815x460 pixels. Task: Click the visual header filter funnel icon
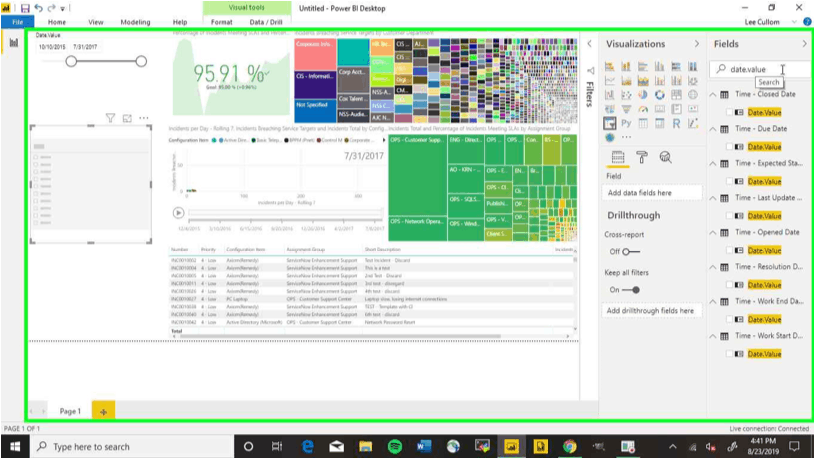click(x=110, y=119)
